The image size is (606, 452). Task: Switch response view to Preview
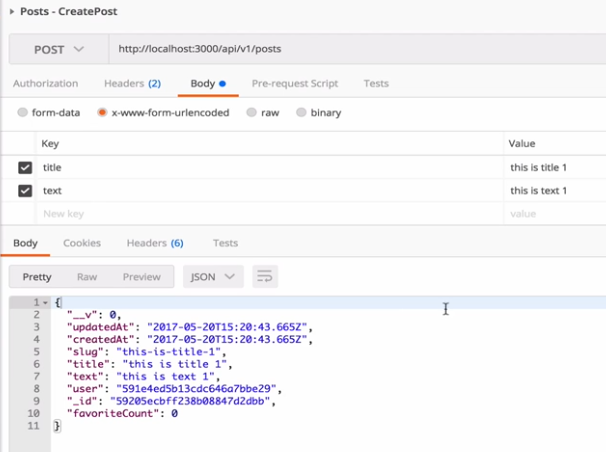(141, 276)
